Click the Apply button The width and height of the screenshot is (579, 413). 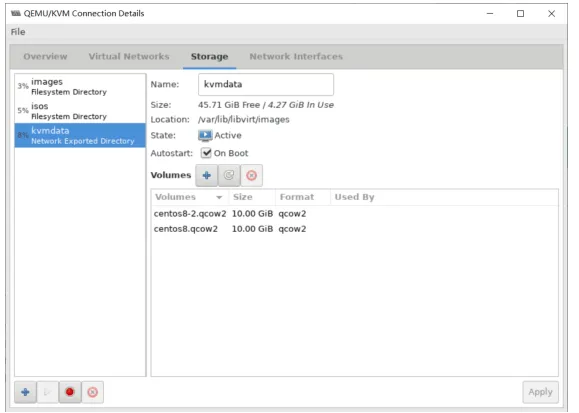pyautogui.click(x=540, y=392)
